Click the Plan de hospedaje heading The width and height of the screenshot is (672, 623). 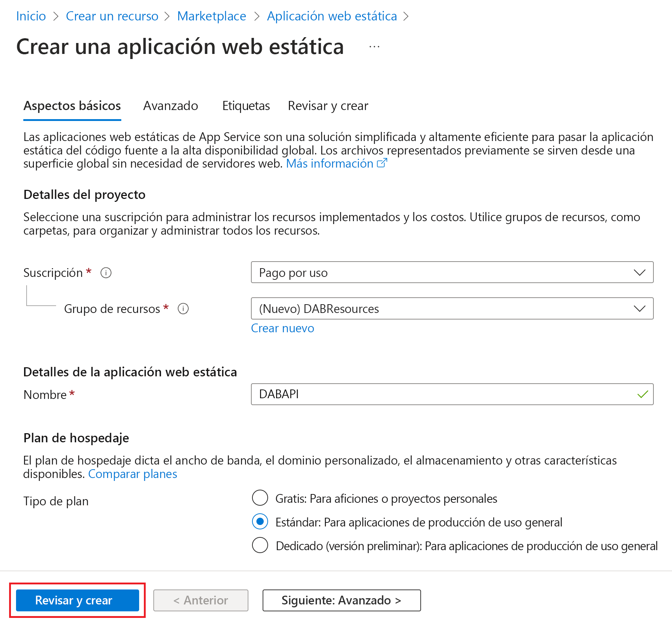[x=76, y=438]
